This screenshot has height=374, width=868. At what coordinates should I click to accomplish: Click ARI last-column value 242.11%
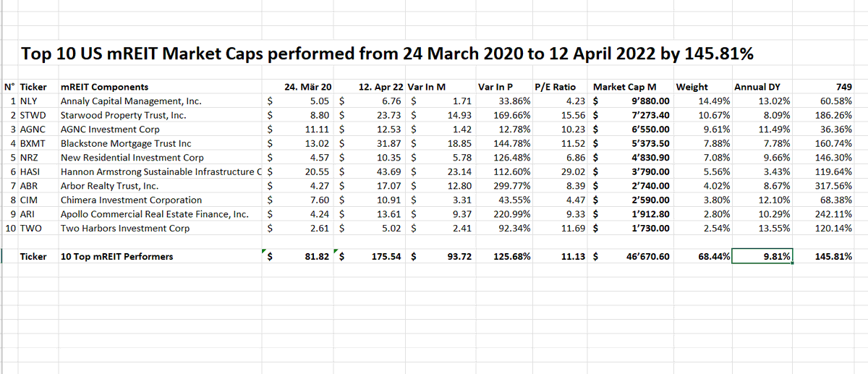[833, 214]
